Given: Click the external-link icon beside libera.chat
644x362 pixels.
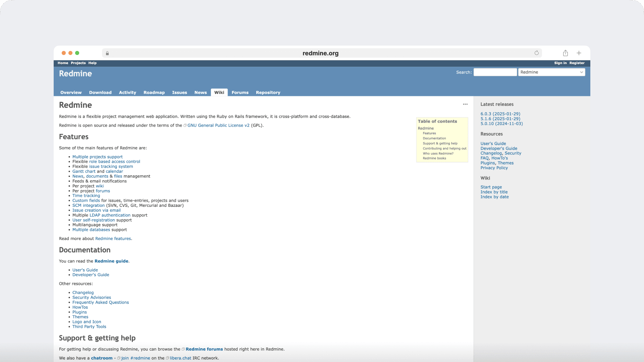Looking at the screenshot, I should pos(167,358).
